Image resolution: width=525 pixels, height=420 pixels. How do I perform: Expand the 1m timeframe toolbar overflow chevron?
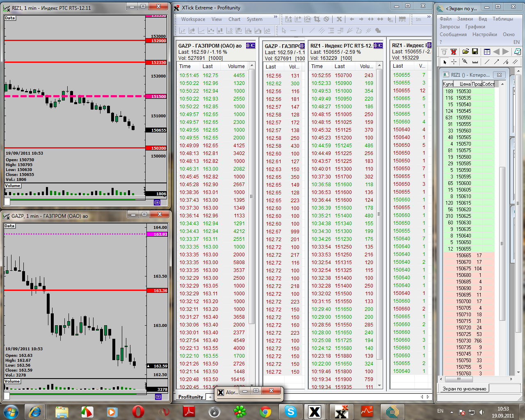point(429,17)
